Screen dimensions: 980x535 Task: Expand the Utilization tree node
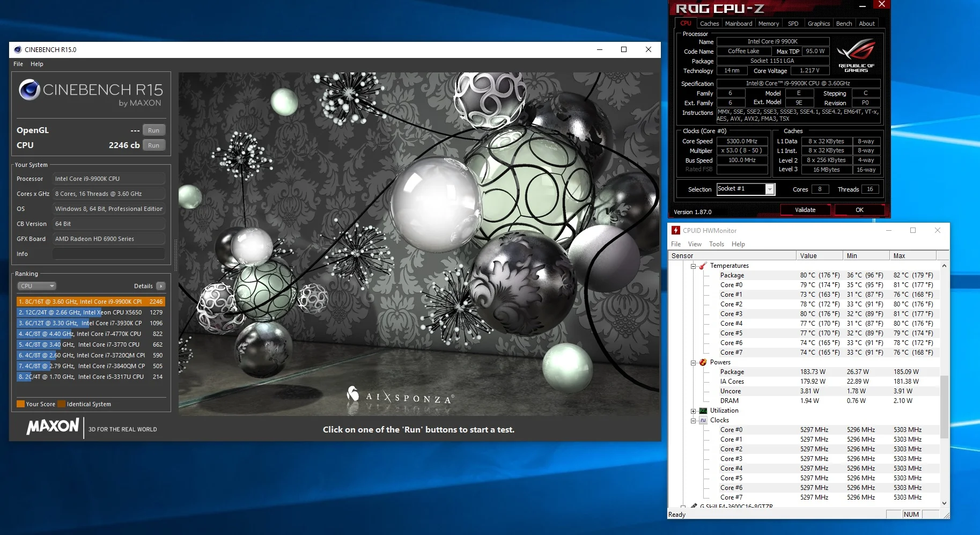pyautogui.click(x=694, y=411)
